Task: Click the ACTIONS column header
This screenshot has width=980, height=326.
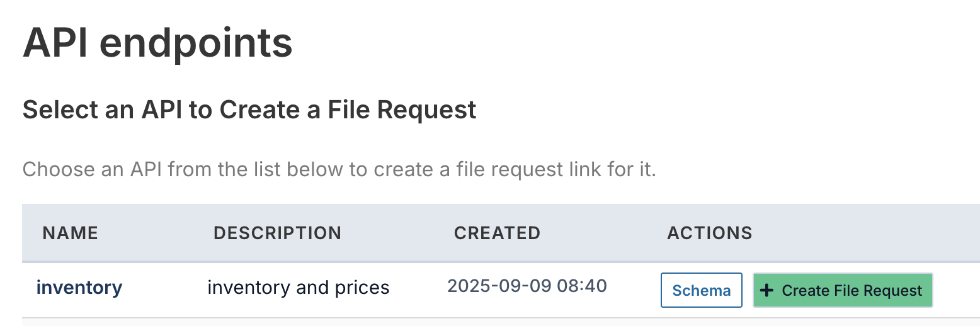Action: coord(709,233)
